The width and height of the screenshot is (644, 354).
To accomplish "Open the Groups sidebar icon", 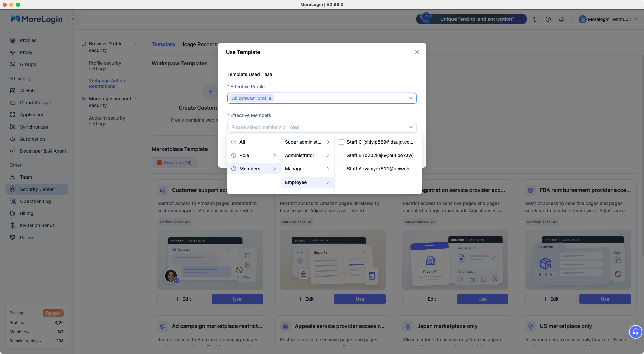I will coord(13,64).
